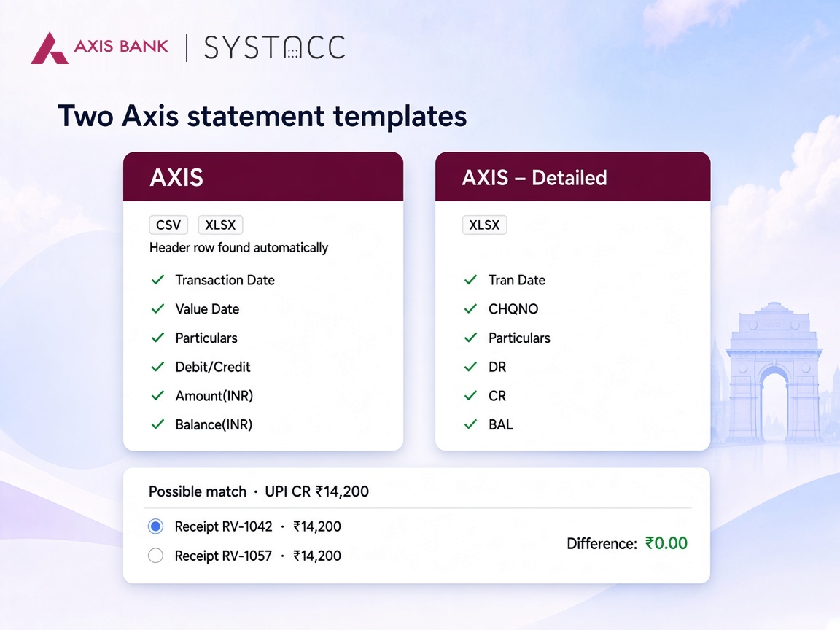Screen dimensions: 840x630
Task: Click 'Header row found automatically' note
Action: click(239, 248)
